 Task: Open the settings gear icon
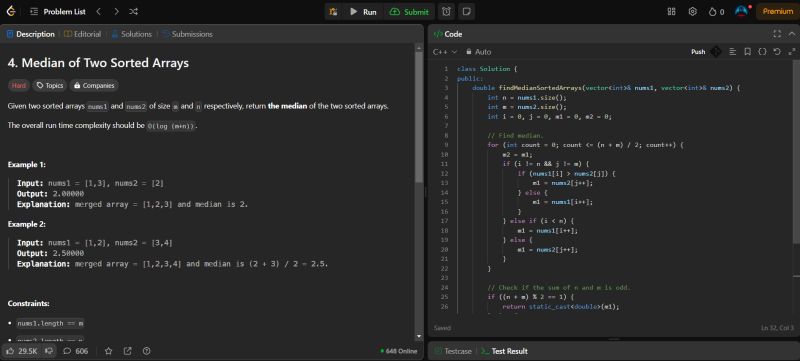pyautogui.click(x=692, y=12)
